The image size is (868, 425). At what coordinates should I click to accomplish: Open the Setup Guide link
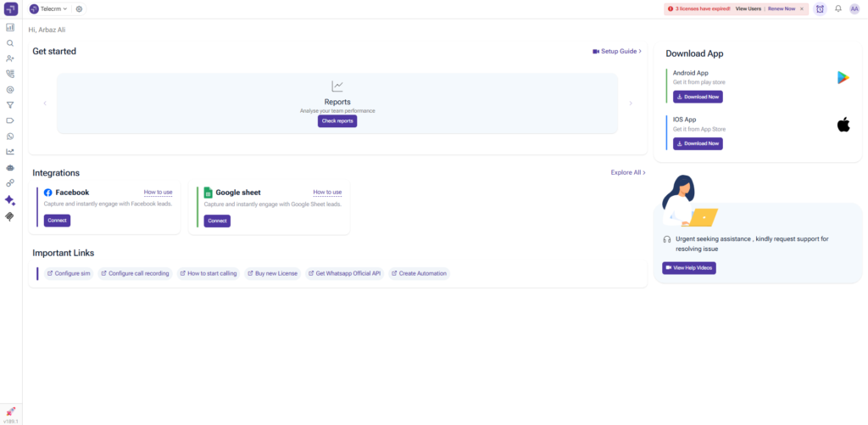pos(617,51)
